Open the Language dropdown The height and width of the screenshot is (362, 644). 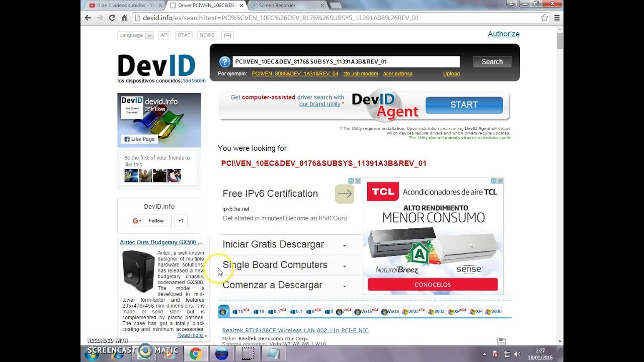135,35
